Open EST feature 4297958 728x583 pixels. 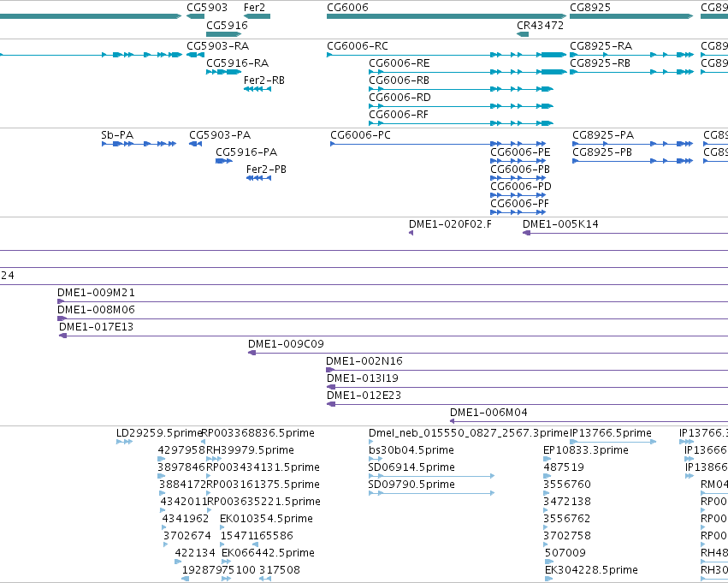coord(181,450)
